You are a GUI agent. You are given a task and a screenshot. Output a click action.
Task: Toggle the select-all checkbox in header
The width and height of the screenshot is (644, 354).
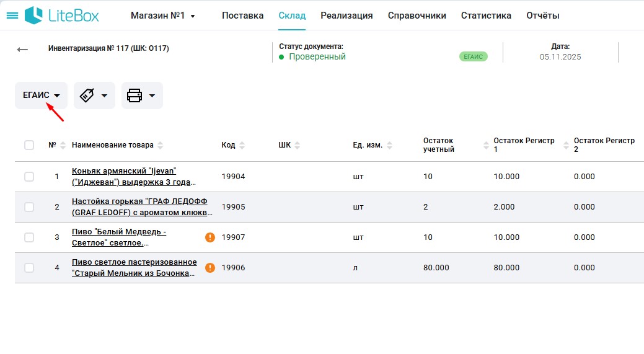[x=29, y=145]
